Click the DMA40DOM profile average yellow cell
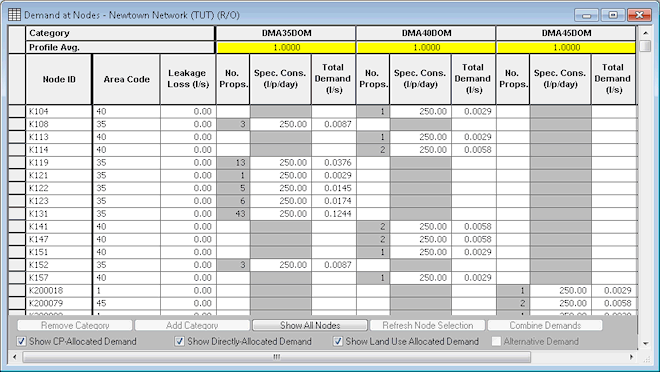Image resolution: width=660 pixels, height=372 pixels. pyautogui.click(x=426, y=48)
